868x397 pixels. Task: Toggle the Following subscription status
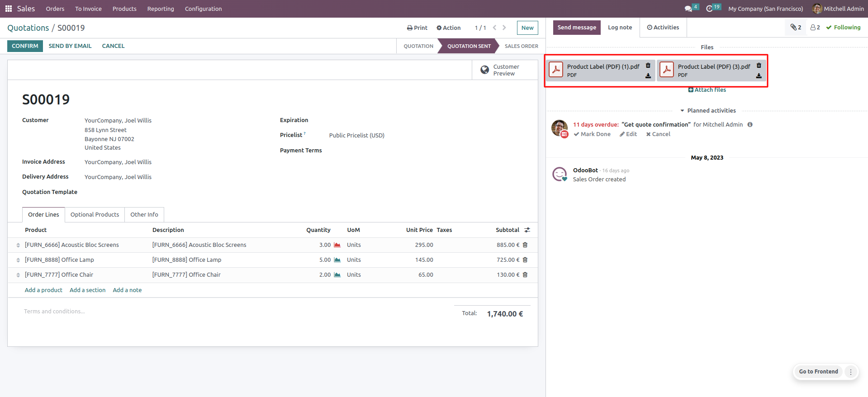point(843,28)
